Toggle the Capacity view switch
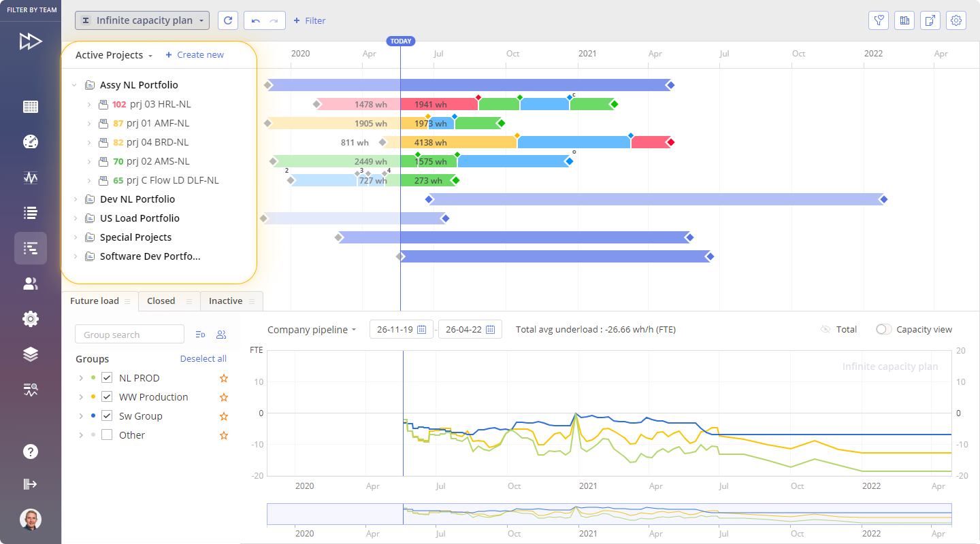The width and height of the screenshot is (980, 544). [883, 329]
